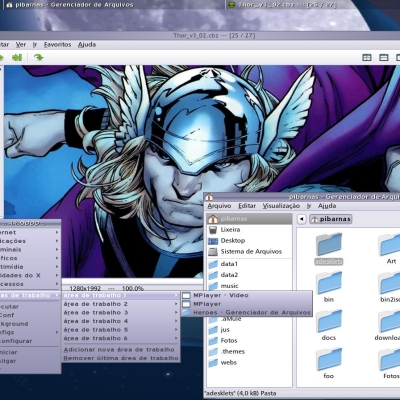Select the docs folder icon
Screen dimensions: 400x400
click(329, 321)
